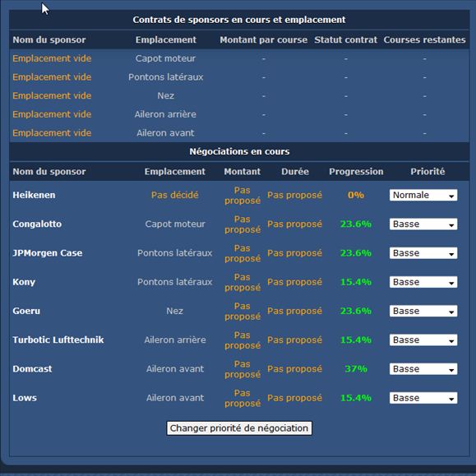Open Turbotic Lufttechnik sponsor link

(x=58, y=340)
